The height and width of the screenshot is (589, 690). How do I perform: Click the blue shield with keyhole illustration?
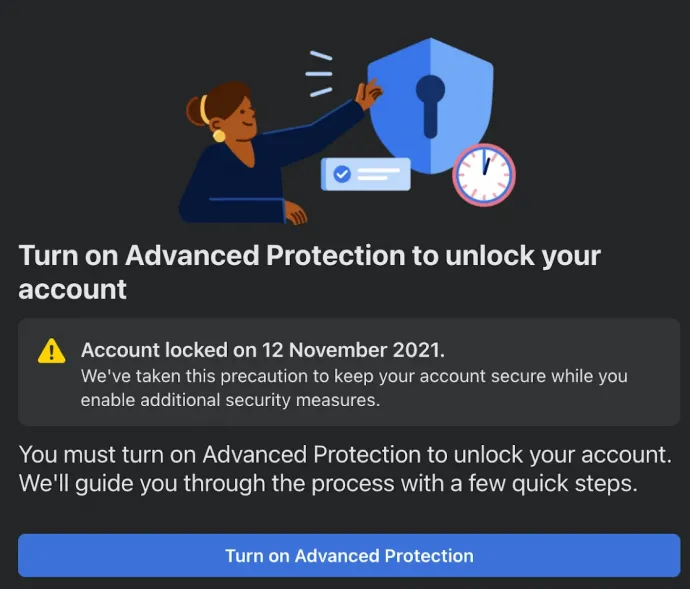(x=430, y=106)
